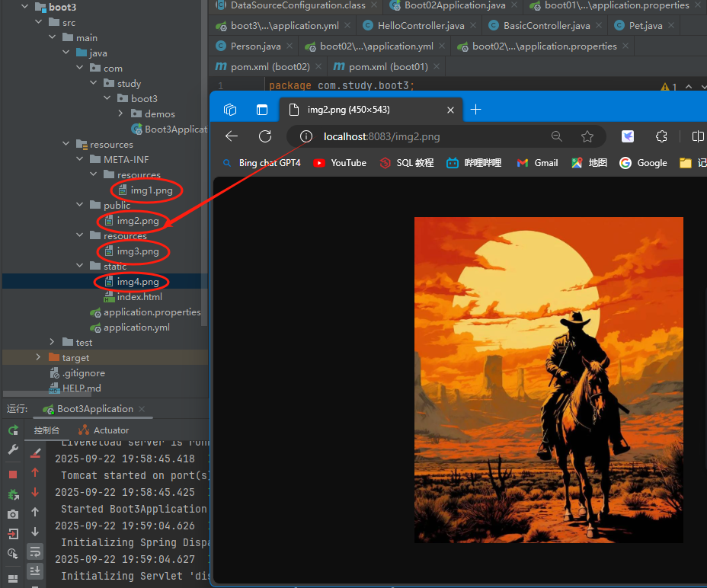Open new browser tab with plus
Image resolution: width=707 pixels, height=588 pixels.
475,110
